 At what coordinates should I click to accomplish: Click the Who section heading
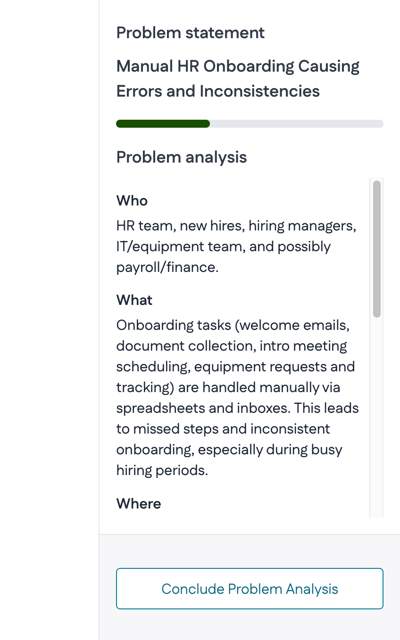point(132,200)
